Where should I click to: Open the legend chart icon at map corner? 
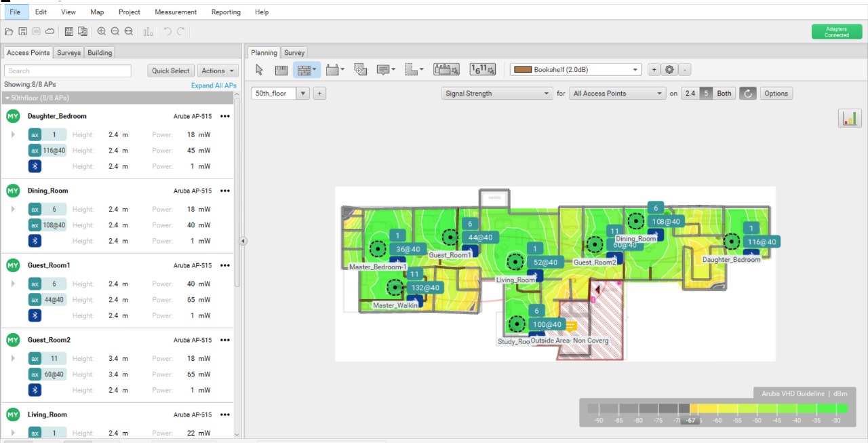849,118
